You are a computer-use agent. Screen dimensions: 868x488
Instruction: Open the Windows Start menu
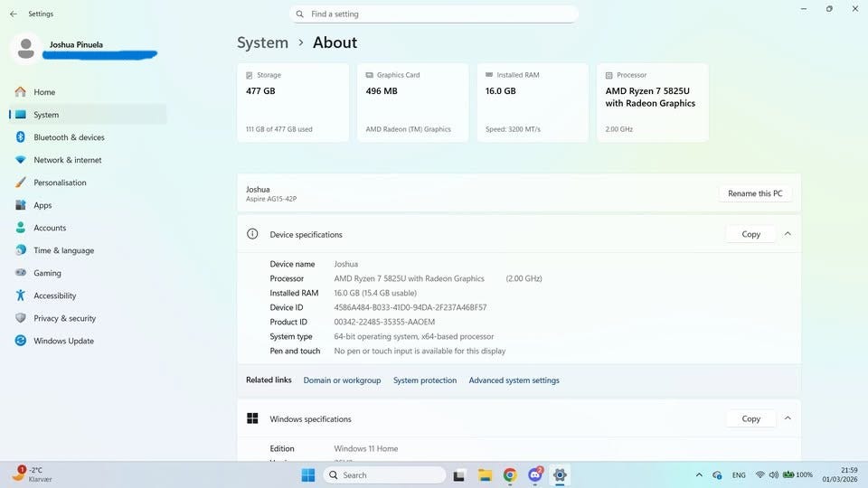308,474
